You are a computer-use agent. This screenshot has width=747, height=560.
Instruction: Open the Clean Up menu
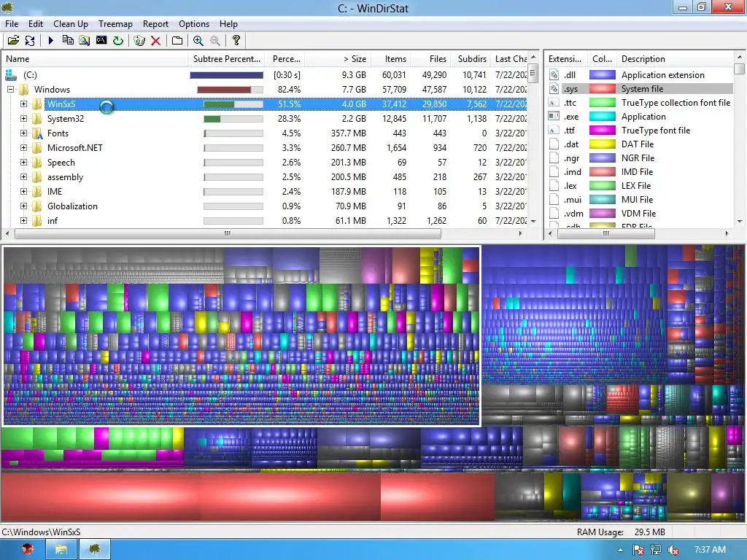71,24
